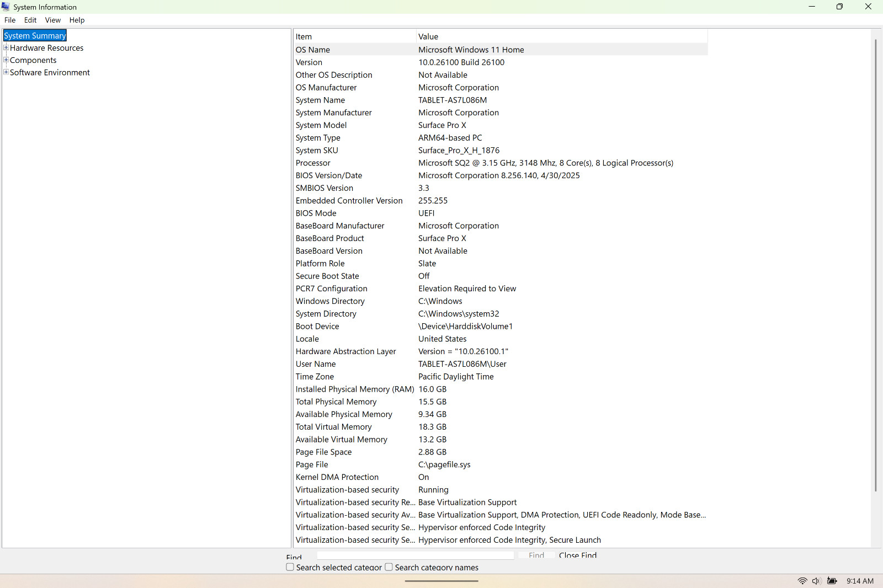
Task: Click the 15.5 GB value
Action: coord(432,402)
